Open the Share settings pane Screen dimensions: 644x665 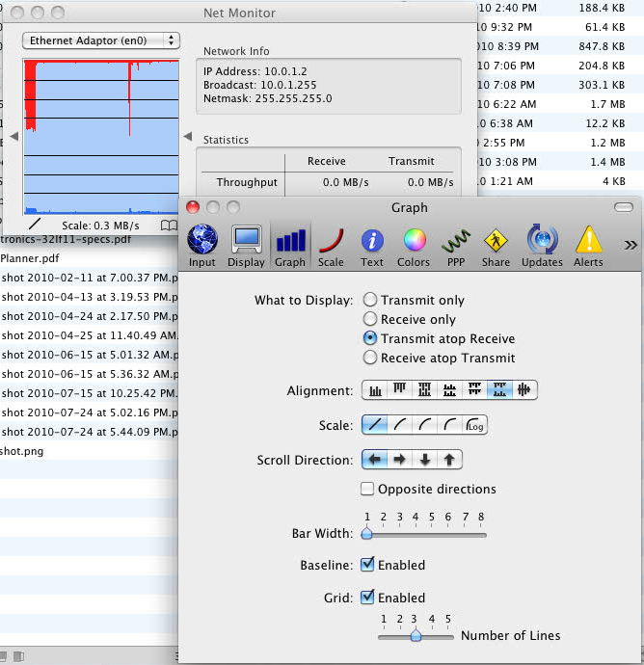[496, 246]
